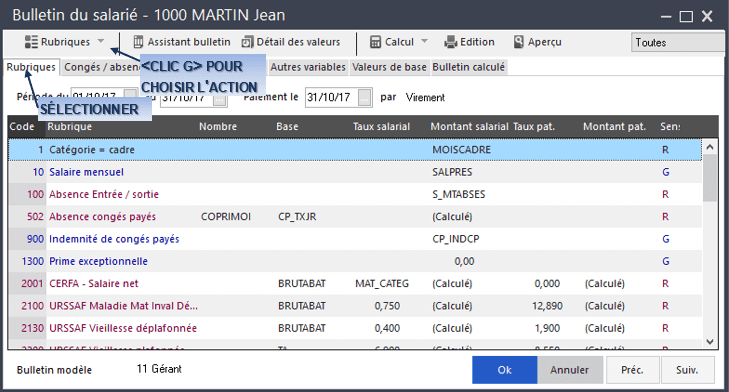Click the vertical scrollbar thumb

(709, 178)
